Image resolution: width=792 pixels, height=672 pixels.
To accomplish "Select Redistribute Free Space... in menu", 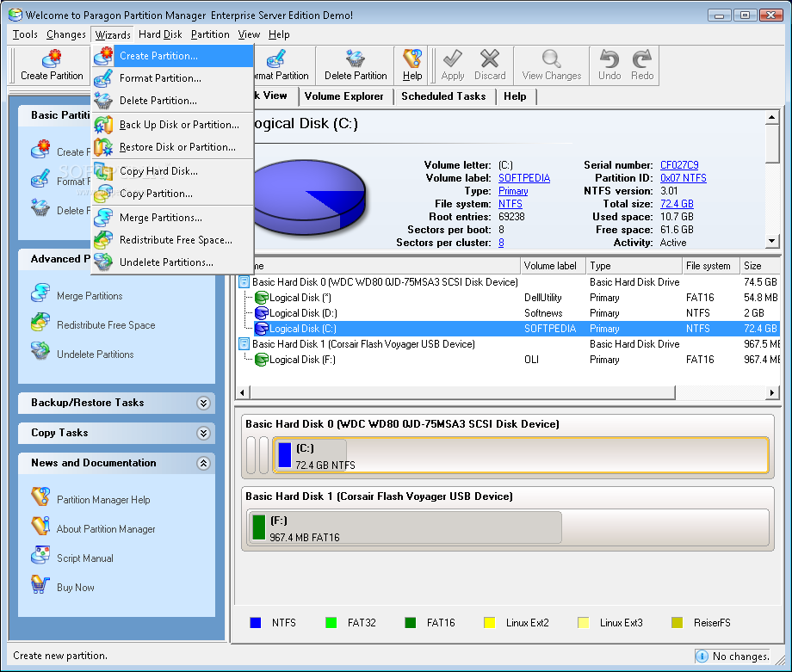I will pyautogui.click(x=173, y=240).
